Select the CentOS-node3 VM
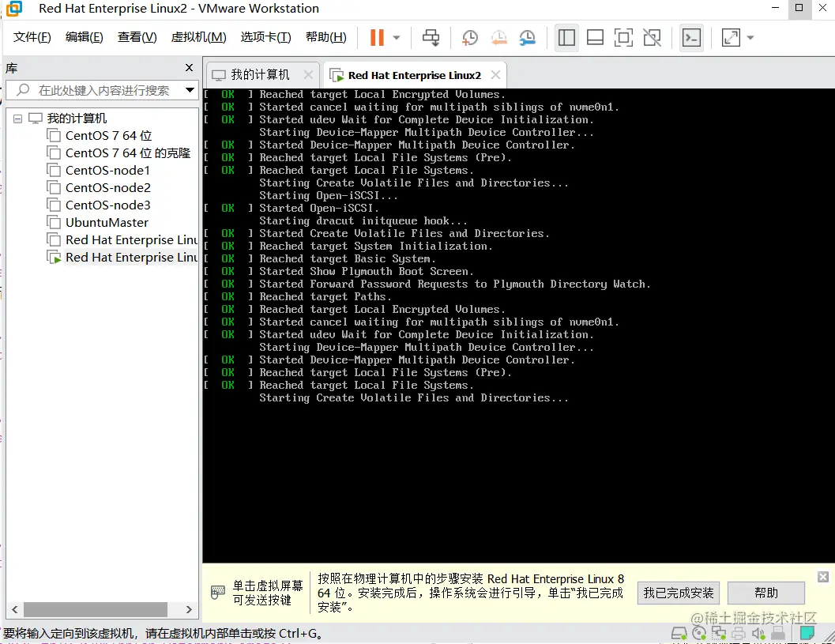The width and height of the screenshot is (835, 644). pyautogui.click(x=108, y=205)
